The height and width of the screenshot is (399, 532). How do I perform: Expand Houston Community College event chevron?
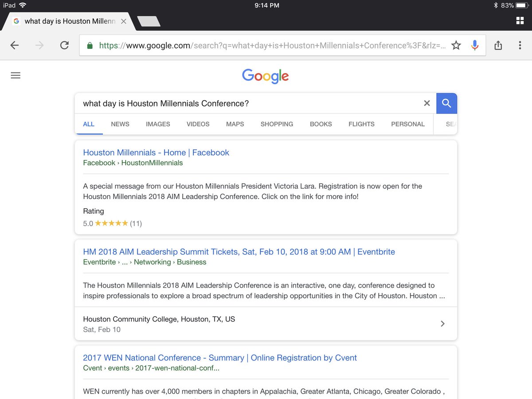click(x=442, y=324)
